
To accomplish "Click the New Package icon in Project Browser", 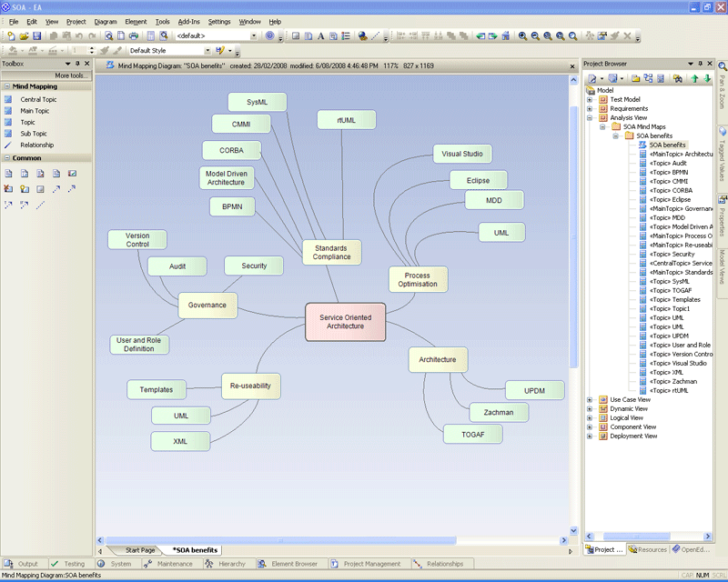I will pos(635,79).
